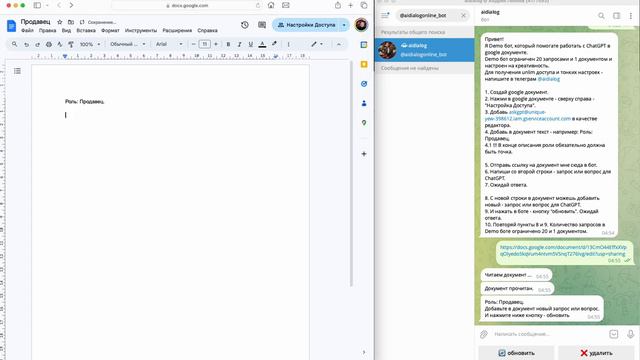The height and width of the screenshot is (360, 640).
Task: Print the document
Action: 49,44
